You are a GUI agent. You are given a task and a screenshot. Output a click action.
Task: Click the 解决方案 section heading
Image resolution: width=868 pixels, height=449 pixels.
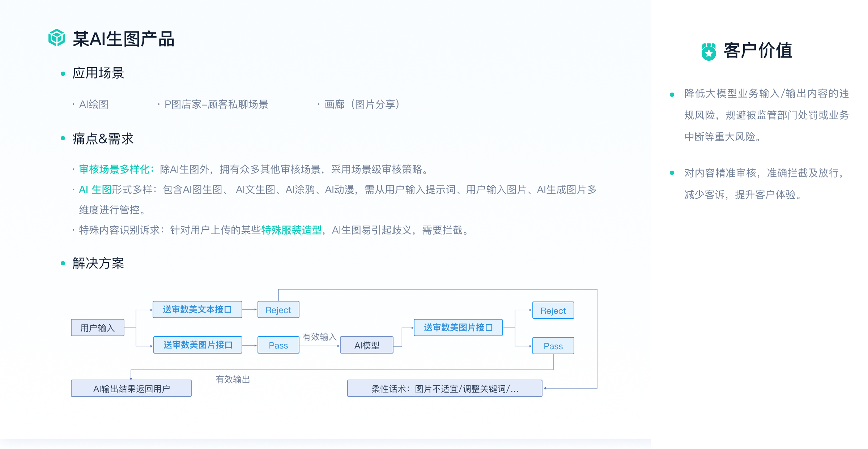[x=98, y=263]
